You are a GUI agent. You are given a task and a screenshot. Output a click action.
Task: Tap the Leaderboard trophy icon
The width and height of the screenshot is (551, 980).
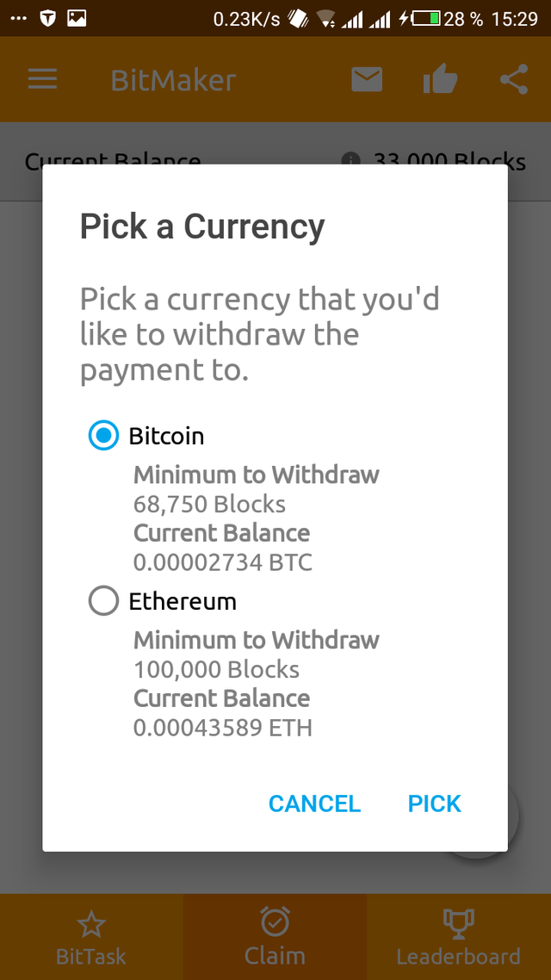point(458,923)
